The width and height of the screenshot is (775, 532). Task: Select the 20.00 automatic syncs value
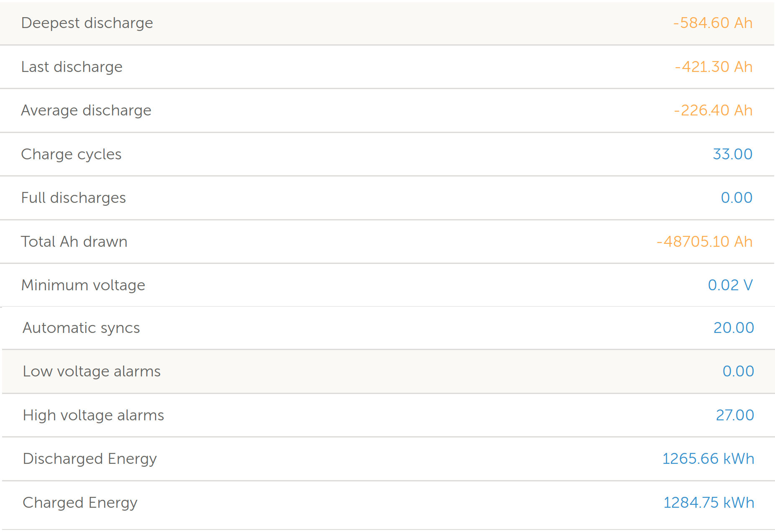pos(734,328)
